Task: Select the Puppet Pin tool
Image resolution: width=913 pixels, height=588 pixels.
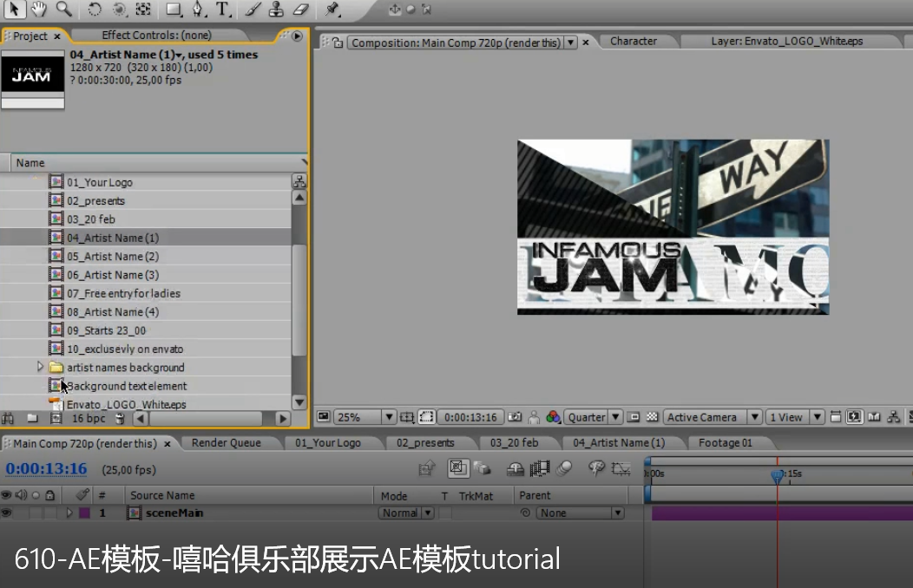Action: coord(332,10)
